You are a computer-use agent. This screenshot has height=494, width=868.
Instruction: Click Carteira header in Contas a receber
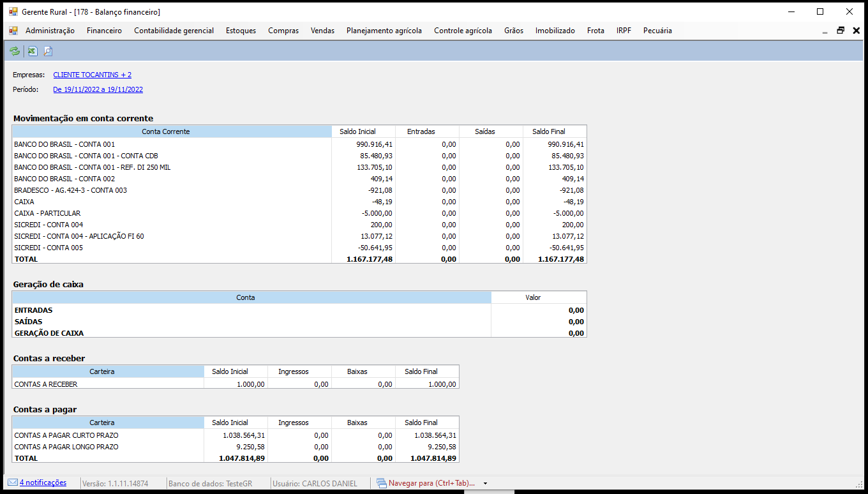click(x=108, y=371)
